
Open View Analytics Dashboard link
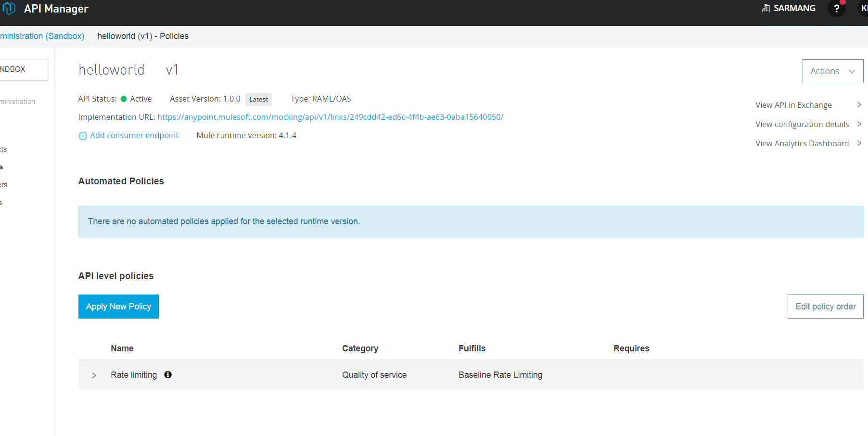pos(802,143)
